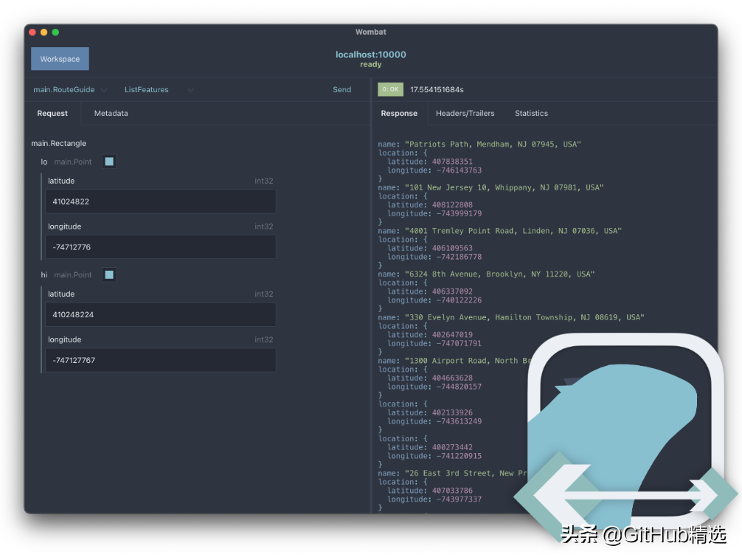Select the Patriots Path, Mendham response line
Image resolution: width=742 pixels, height=560 pixels.
pos(479,144)
